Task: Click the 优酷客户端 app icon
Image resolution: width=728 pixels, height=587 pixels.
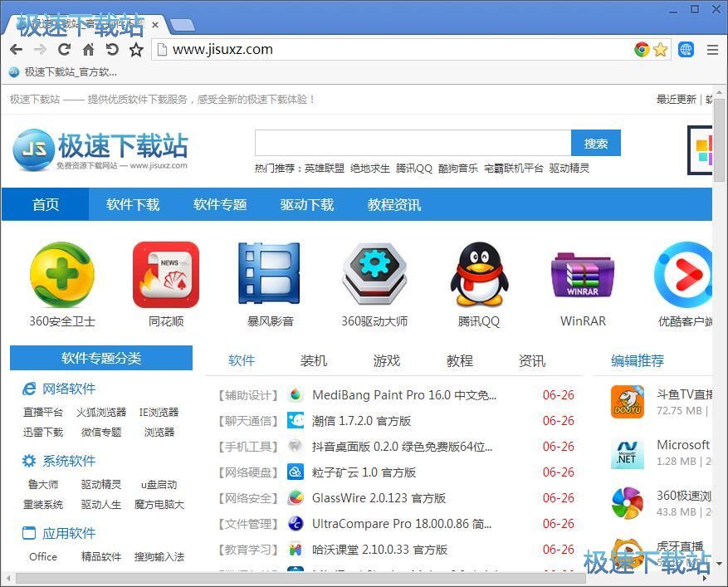Action: point(682,275)
